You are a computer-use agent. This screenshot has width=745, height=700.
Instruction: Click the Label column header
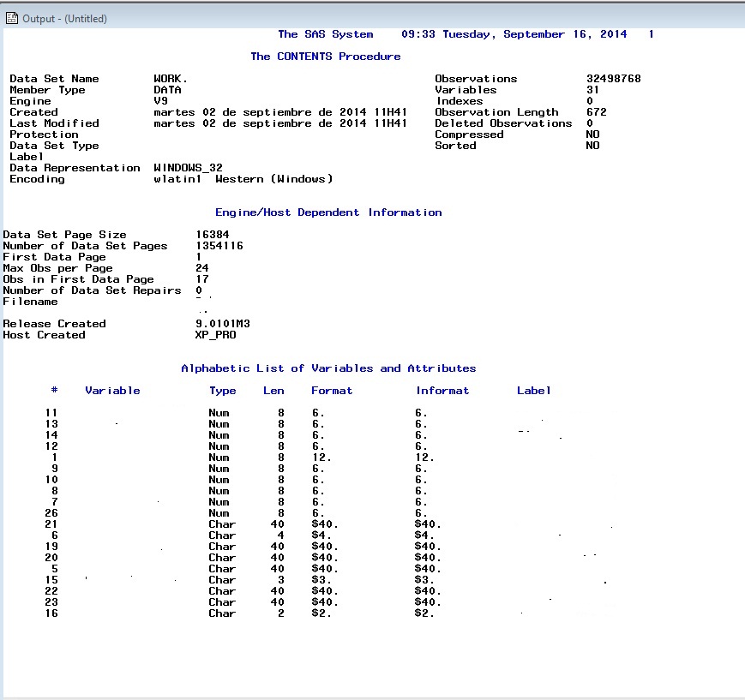(x=533, y=391)
